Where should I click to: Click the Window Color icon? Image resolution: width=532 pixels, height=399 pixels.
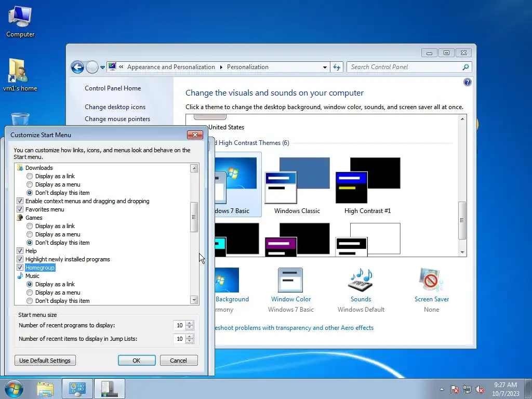290,280
